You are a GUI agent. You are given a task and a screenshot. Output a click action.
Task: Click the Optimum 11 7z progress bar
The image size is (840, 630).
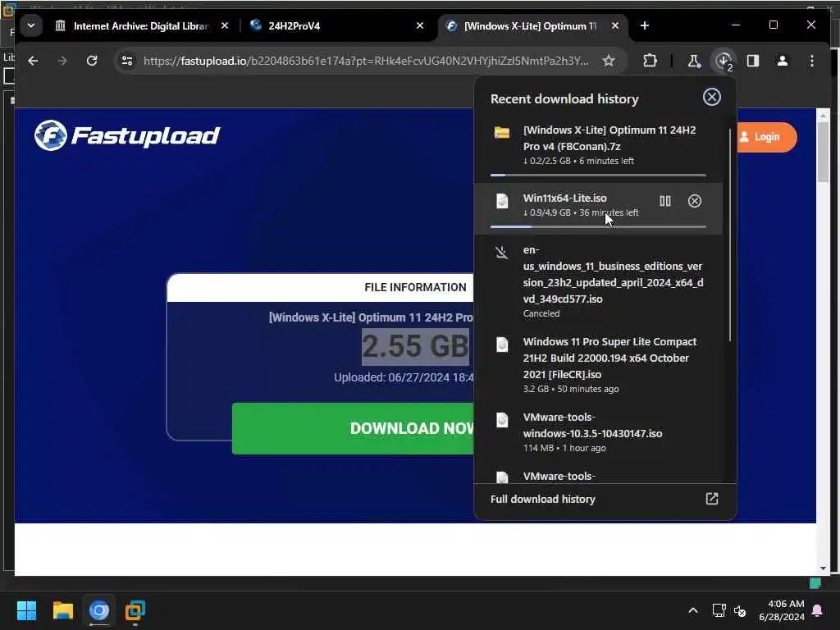pyautogui.click(x=598, y=175)
